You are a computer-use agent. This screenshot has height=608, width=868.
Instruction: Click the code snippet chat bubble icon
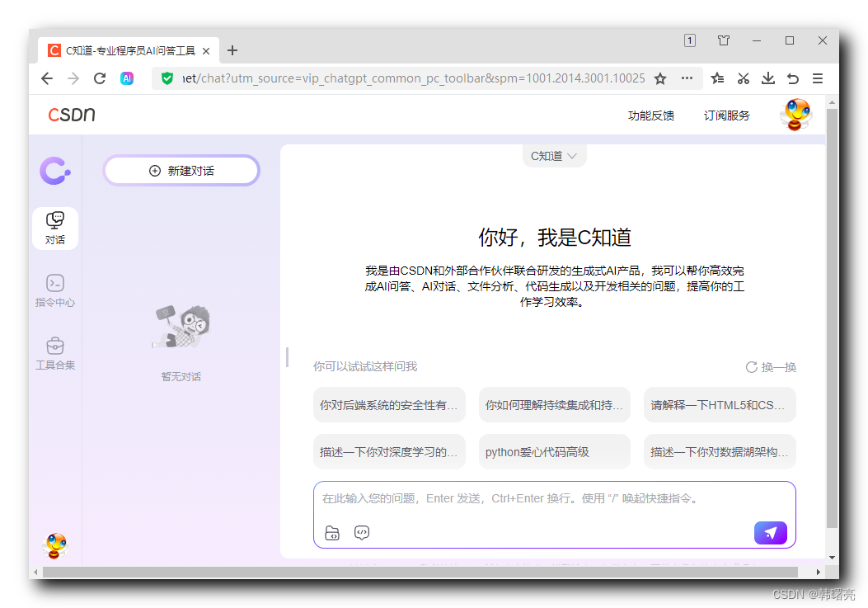(x=362, y=533)
